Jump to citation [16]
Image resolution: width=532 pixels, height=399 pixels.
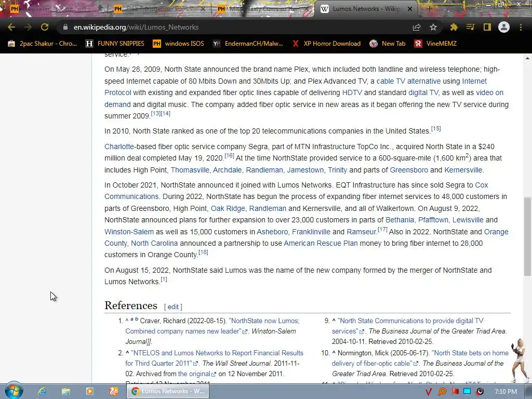(229, 156)
